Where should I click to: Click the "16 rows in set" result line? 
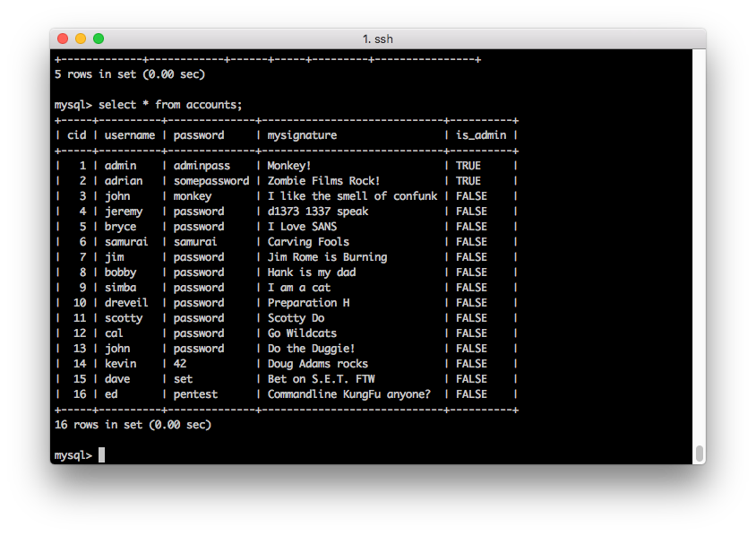tap(133, 425)
